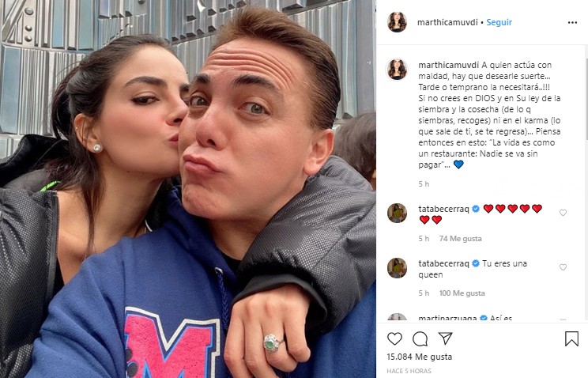Screen dimensions: 588x378
Task: Follow the account via Seguir
Action: (x=499, y=22)
